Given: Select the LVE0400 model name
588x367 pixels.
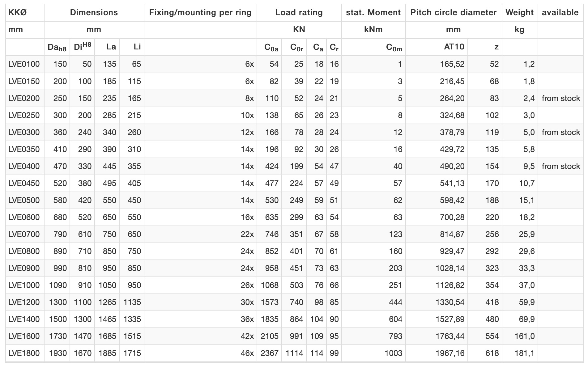Looking at the screenshot, I should click(x=24, y=166).
